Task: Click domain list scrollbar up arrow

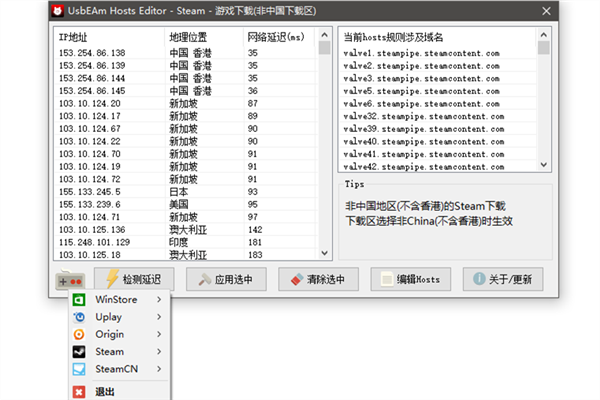Action: 543,35
